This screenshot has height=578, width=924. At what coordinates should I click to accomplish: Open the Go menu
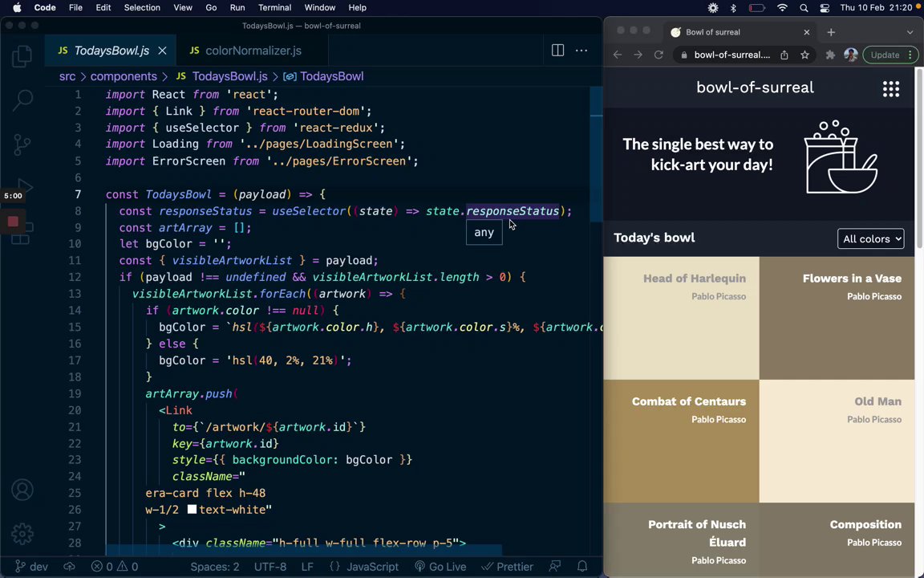pos(211,8)
